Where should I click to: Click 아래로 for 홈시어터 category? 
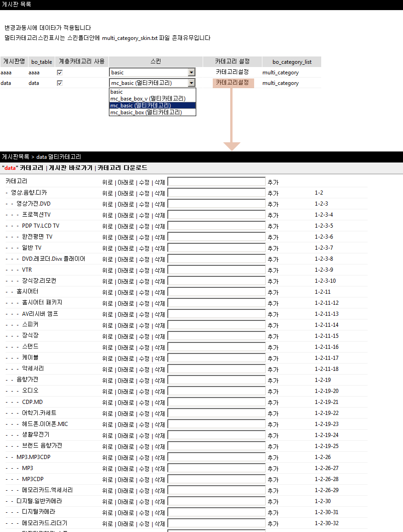pos(125,292)
